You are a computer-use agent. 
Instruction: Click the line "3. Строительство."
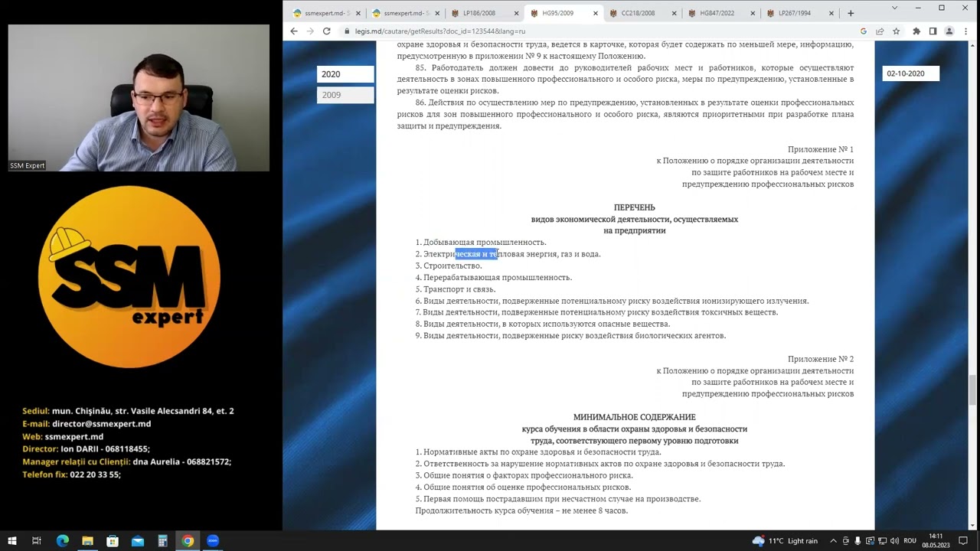[x=449, y=266]
